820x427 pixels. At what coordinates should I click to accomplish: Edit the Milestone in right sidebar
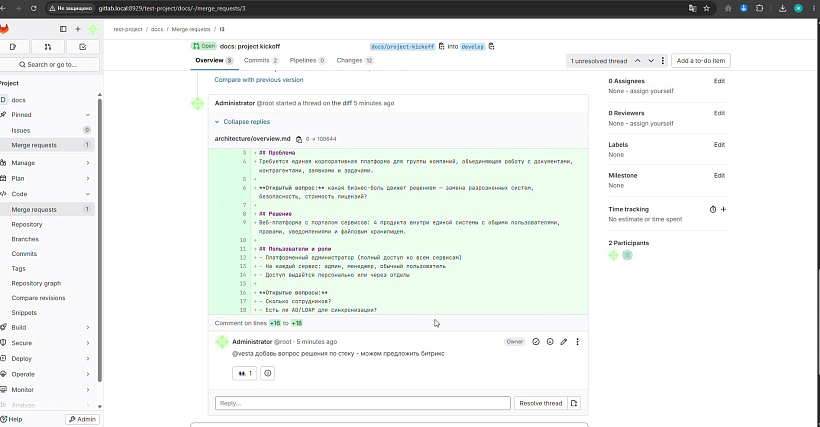[x=720, y=176]
